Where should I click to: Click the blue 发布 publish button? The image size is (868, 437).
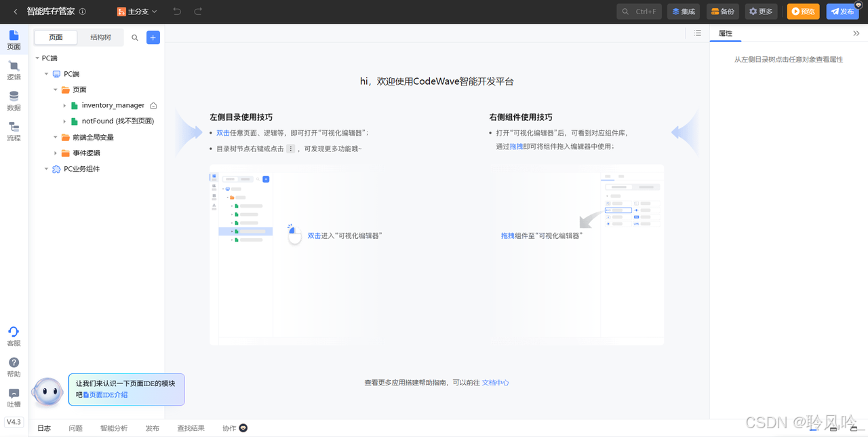coord(842,12)
